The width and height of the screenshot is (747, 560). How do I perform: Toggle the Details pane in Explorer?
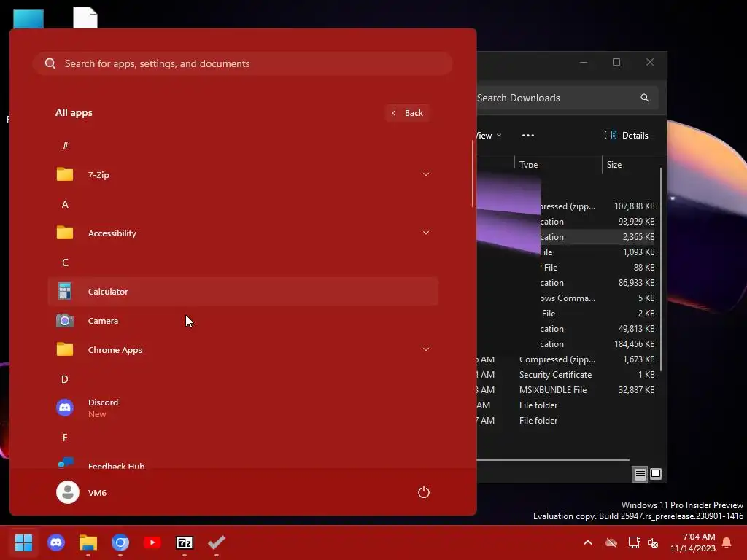(627, 135)
